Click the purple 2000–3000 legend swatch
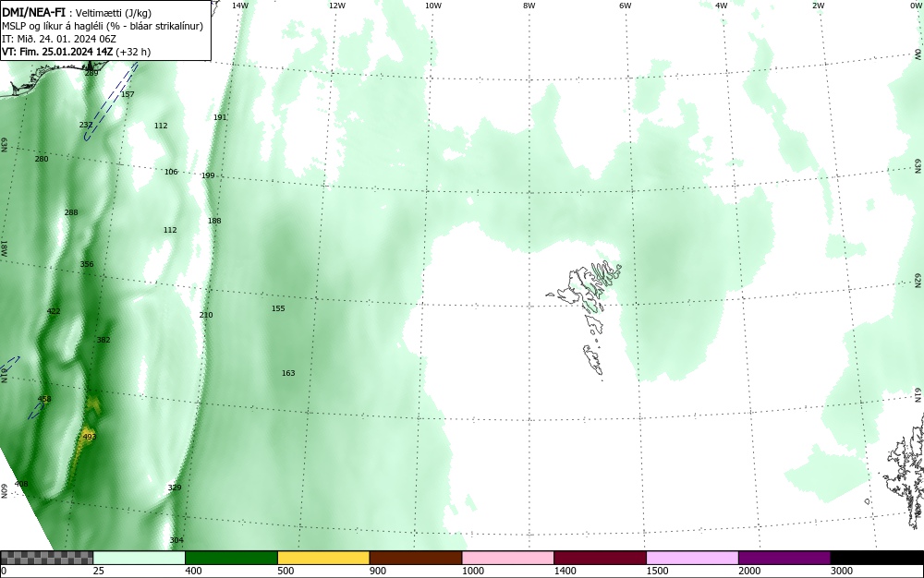The image size is (924, 578). pos(784,558)
